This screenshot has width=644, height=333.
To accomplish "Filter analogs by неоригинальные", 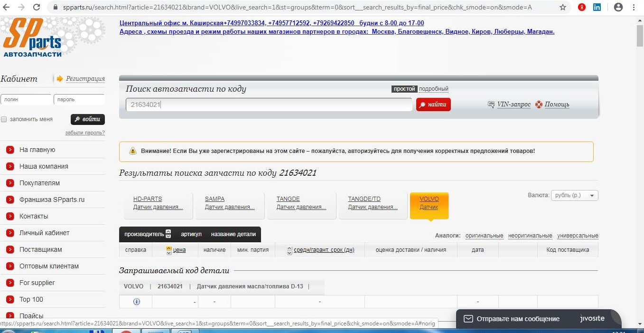I will coord(530,236).
